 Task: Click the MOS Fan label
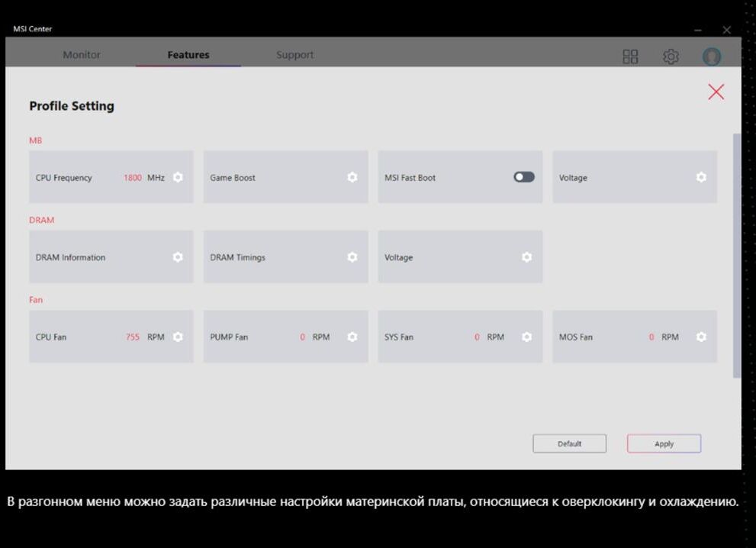[576, 337]
